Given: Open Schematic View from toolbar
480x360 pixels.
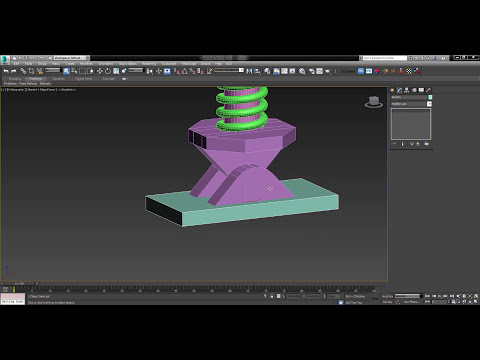Looking at the screenshot, I should [x=292, y=71].
